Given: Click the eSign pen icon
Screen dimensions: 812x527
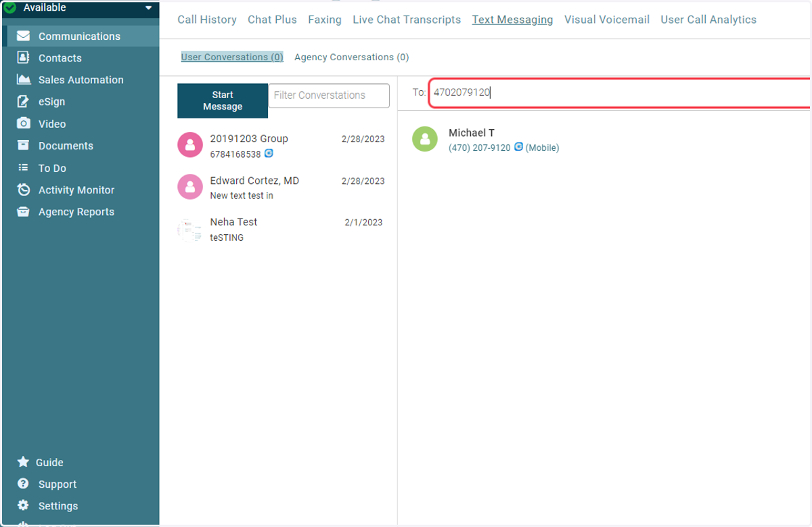Looking at the screenshot, I should click(23, 101).
